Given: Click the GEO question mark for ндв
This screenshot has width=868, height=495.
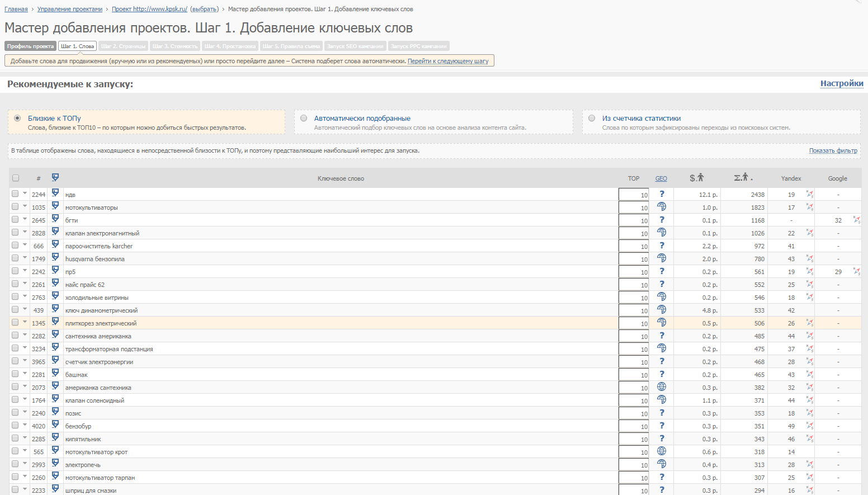Looking at the screenshot, I should pos(662,194).
